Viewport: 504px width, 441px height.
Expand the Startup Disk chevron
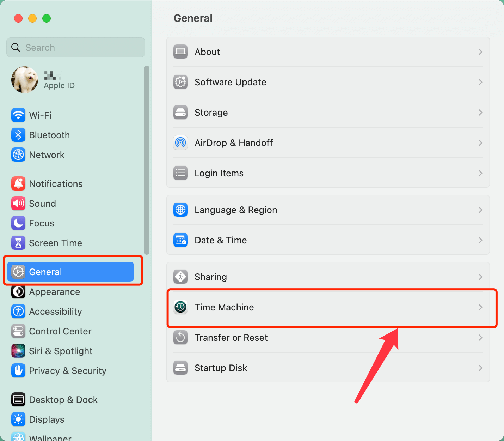coord(480,368)
